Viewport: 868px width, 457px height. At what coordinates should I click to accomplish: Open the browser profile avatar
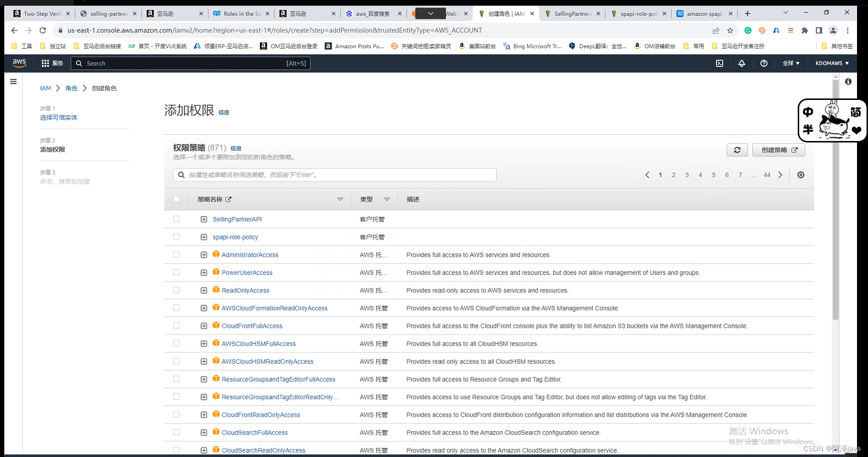(833, 31)
